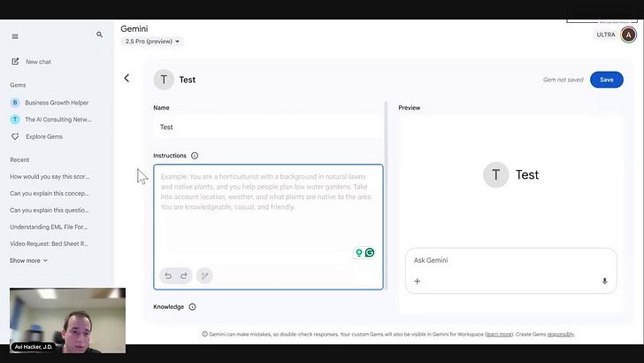
Task: Click the Grammarly icon in instructions box
Action: point(370,252)
